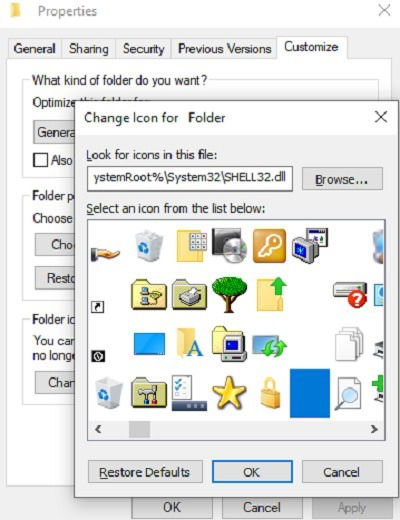
Task: Open the Previous Versions tab
Action: click(224, 49)
